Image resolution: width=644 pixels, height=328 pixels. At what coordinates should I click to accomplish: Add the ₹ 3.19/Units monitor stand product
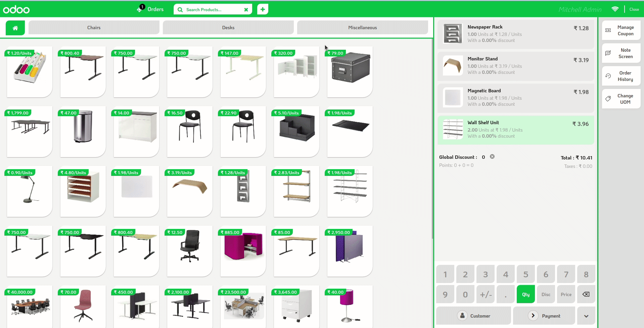point(190,191)
